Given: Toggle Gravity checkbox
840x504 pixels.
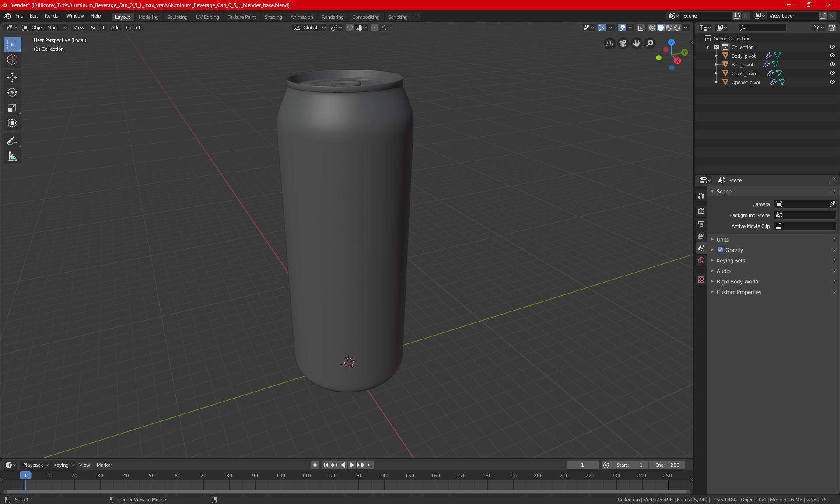Looking at the screenshot, I should pyautogui.click(x=720, y=250).
